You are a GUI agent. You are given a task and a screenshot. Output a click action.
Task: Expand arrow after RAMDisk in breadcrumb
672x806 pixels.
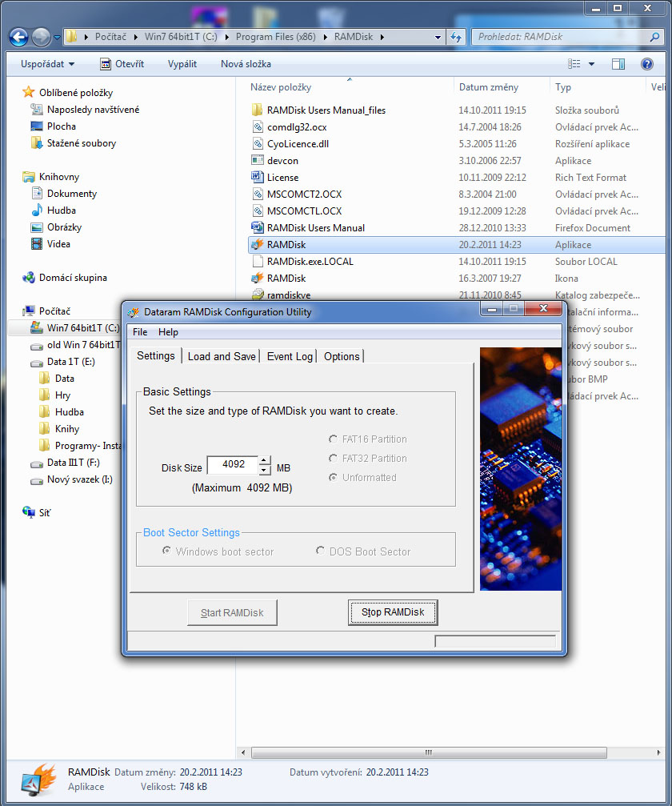coord(382,37)
